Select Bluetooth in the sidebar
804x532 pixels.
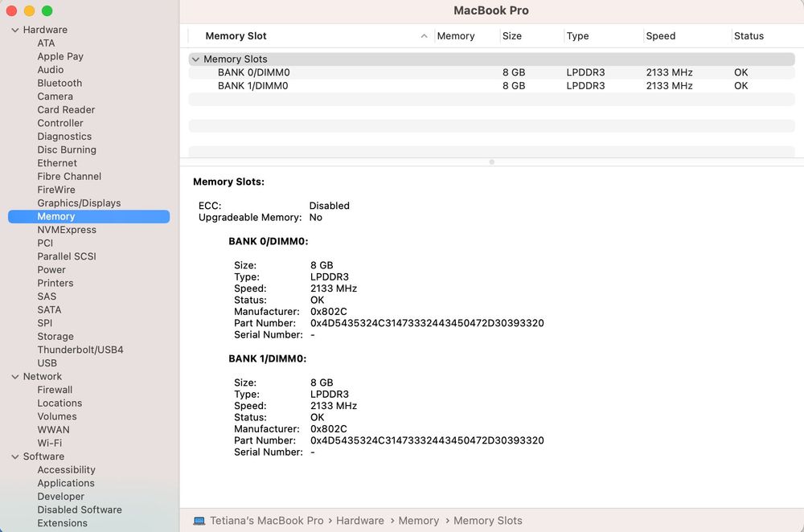coord(59,83)
